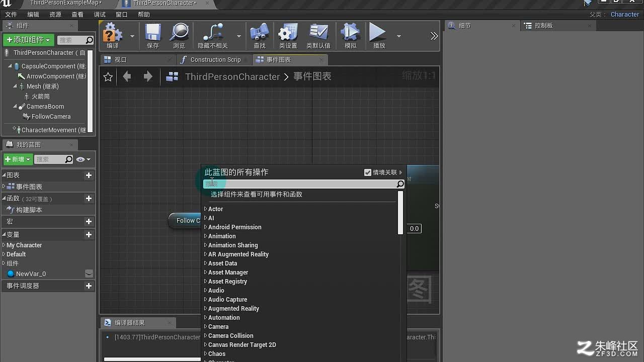The image size is (644, 362).
Task: Toggle NewVar_0 variable visibility eye
Action: tap(89, 274)
